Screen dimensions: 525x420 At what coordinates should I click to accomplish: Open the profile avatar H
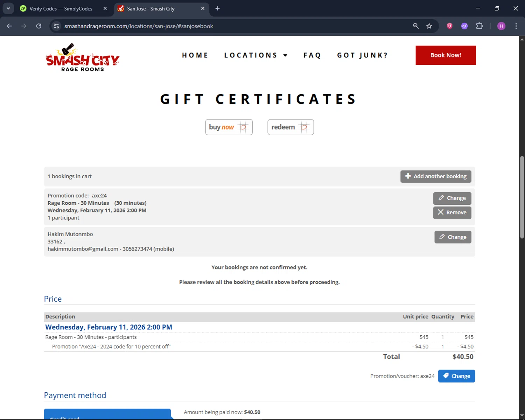coord(501,26)
